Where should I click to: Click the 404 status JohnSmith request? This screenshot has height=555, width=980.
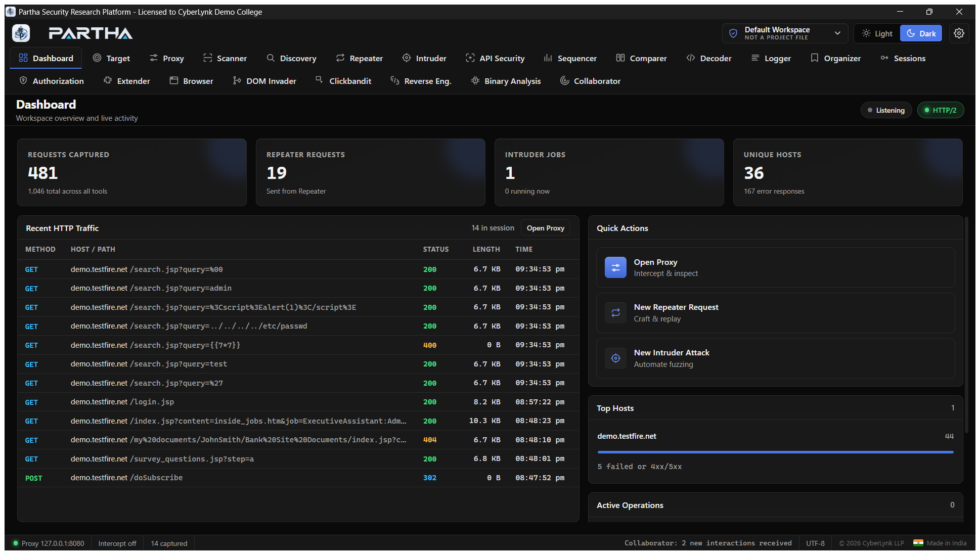click(298, 440)
